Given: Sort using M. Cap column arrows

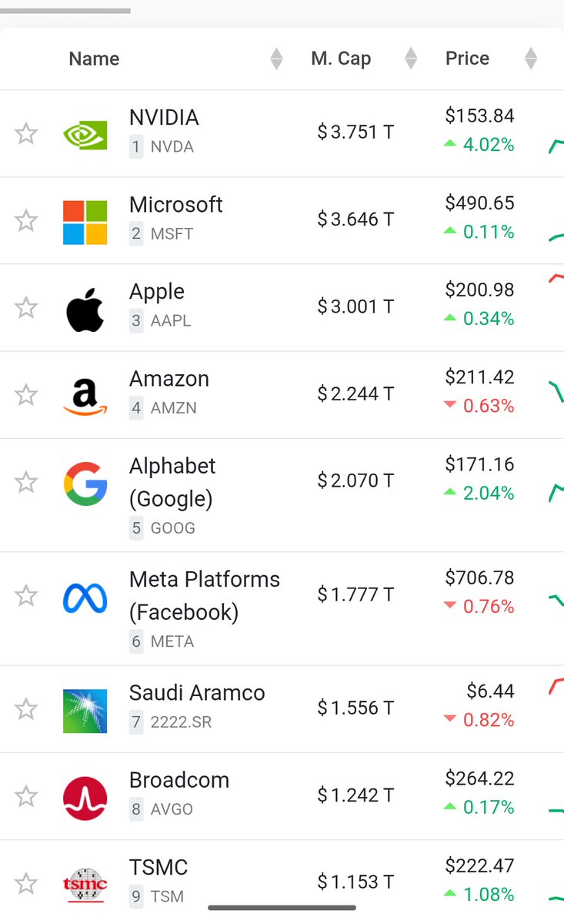Looking at the screenshot, I should tap(411, 59).
